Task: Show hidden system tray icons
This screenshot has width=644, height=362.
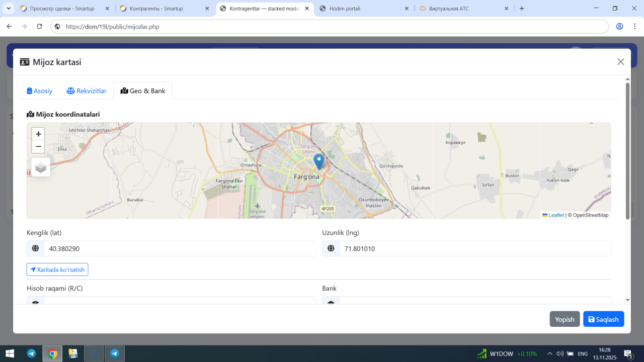Action: (549, 353)
